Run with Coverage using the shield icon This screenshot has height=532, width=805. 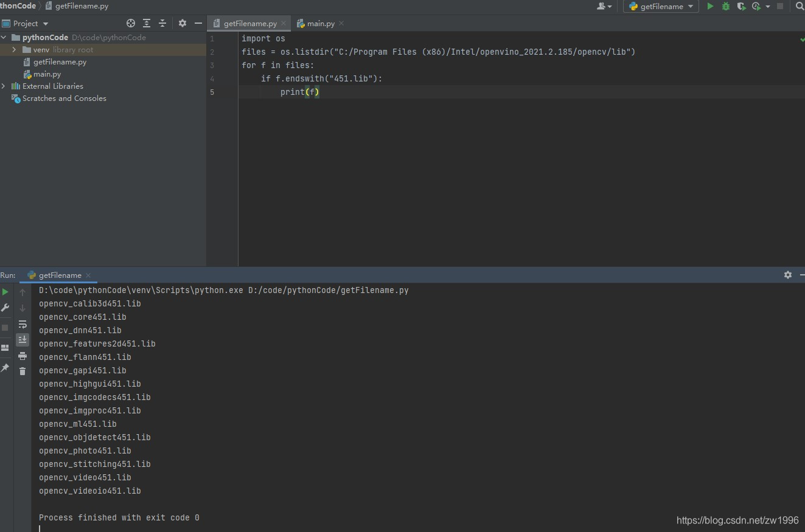(x=741, y=6)
